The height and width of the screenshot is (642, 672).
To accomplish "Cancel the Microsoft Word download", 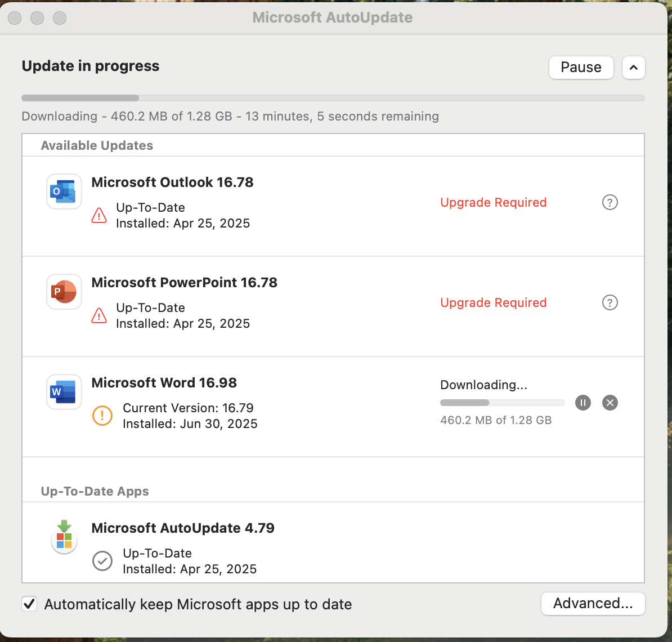I will click(610, 403).
